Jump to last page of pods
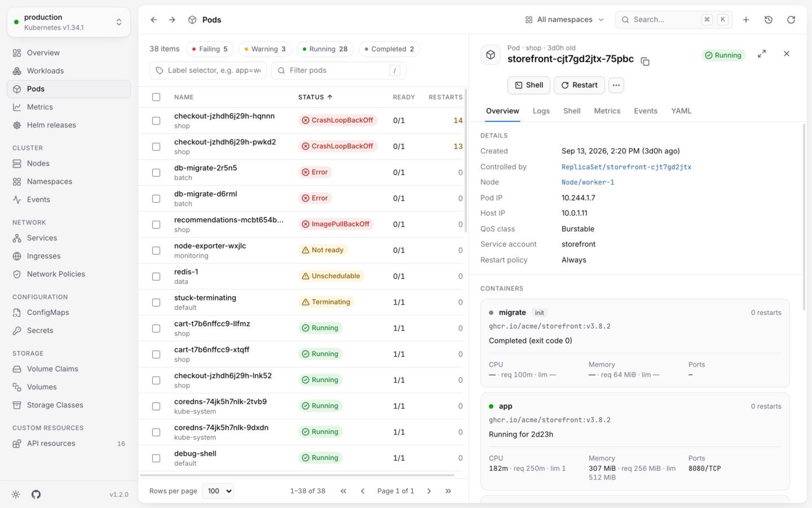The width and height of the screenshot is (812, 508). (x=448, y=491)
